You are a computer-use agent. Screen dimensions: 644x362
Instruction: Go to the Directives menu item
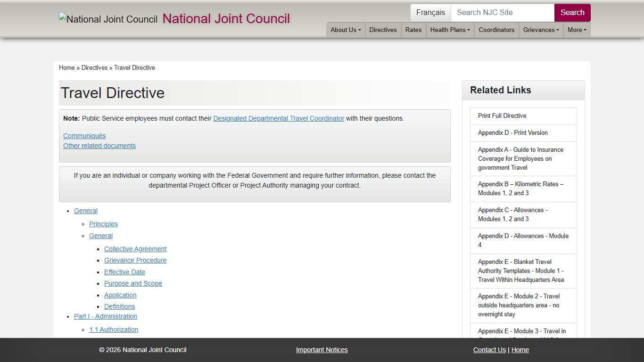click(383, 30)
